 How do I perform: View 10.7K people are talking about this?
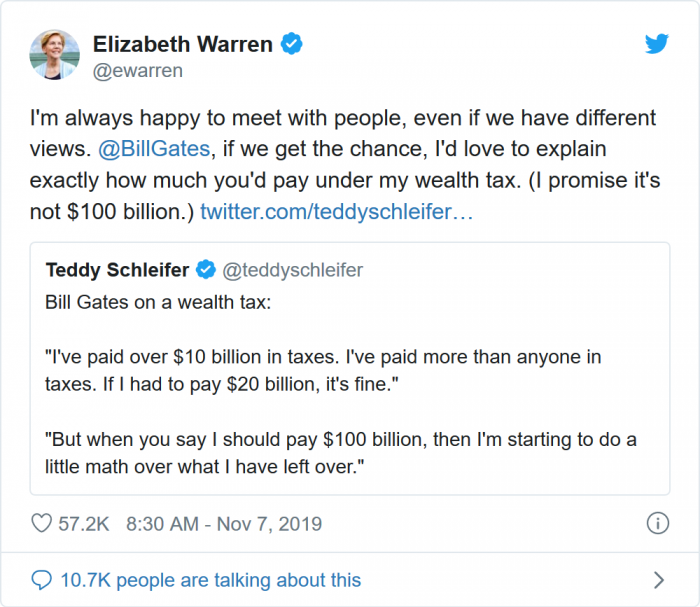[210, 580]
